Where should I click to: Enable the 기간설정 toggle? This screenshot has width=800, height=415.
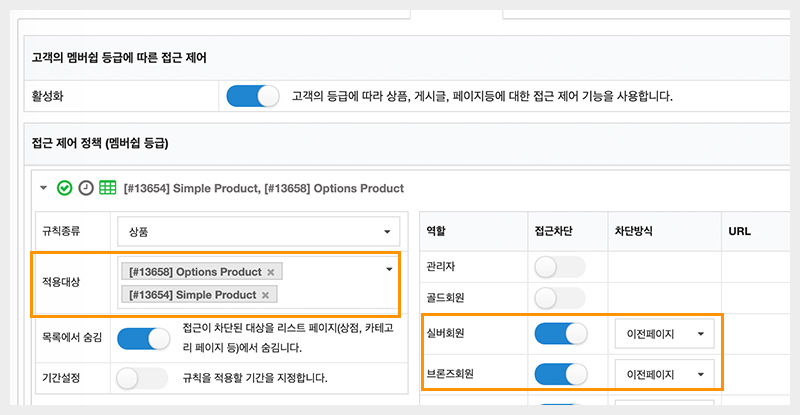click(142, 379)
